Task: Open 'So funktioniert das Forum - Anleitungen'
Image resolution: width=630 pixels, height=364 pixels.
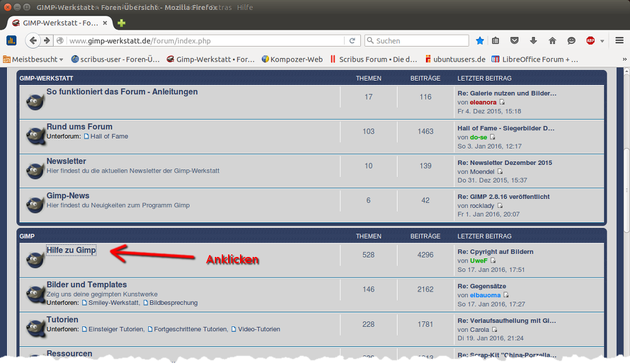Action: 122,91
